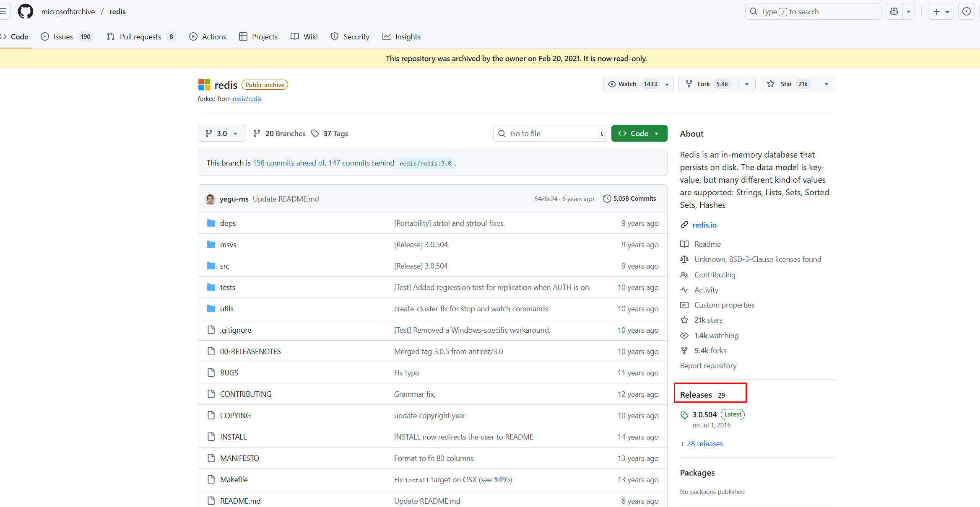Click the 21k stars star icon
980x507 pixels.
tap(684, 320)
